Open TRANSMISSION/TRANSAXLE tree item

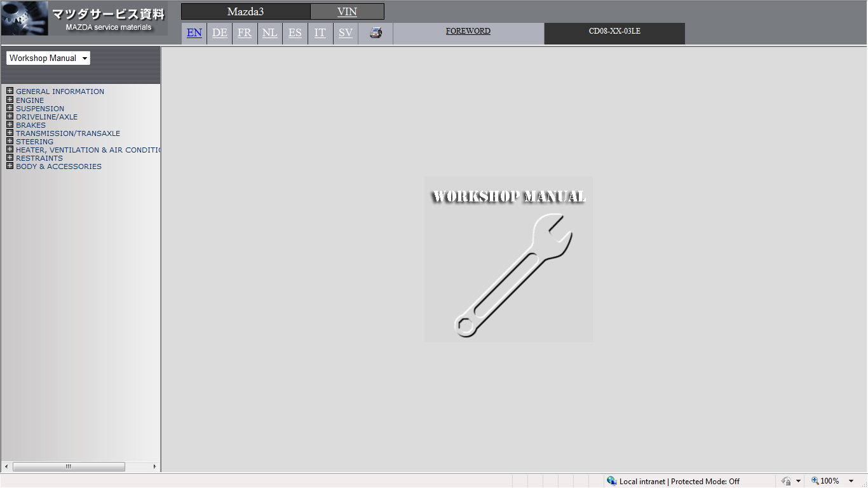click(x=68, y=133)
